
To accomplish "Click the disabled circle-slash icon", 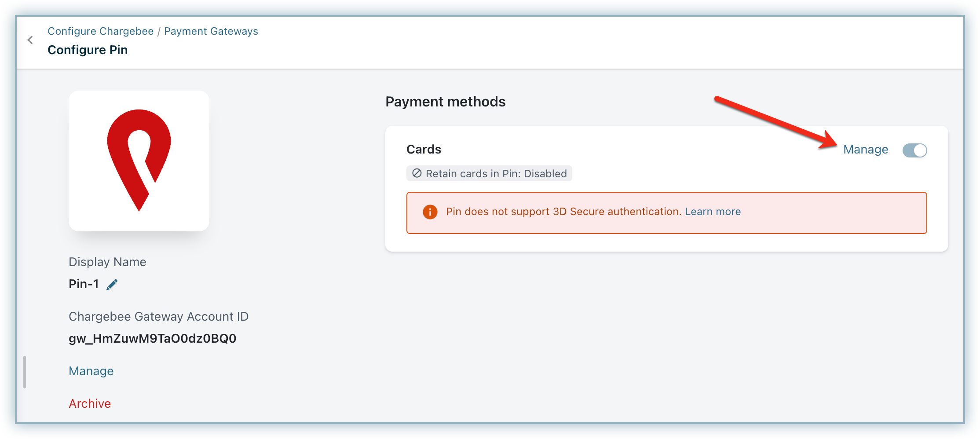I will [x=417, y=173].
